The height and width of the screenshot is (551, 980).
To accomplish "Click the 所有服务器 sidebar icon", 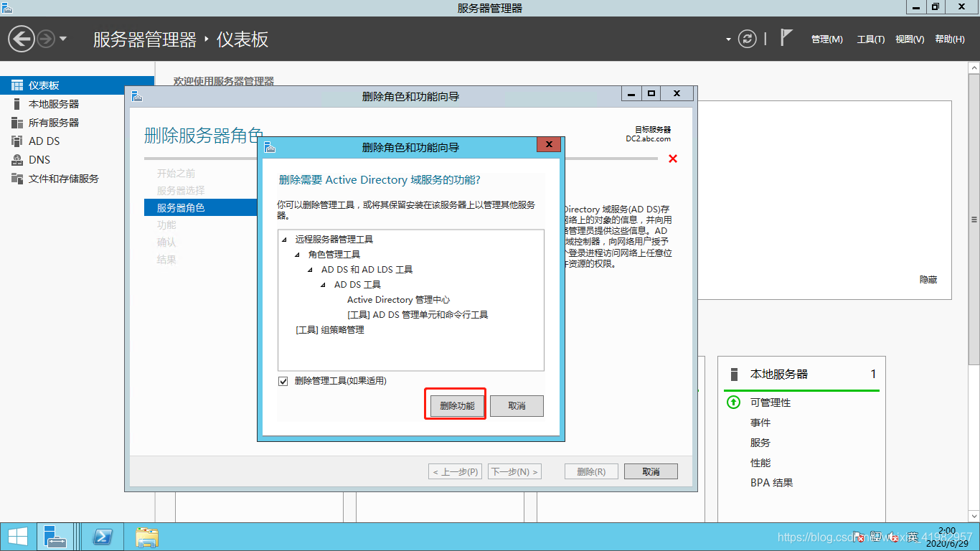I will tap(17, 123).
